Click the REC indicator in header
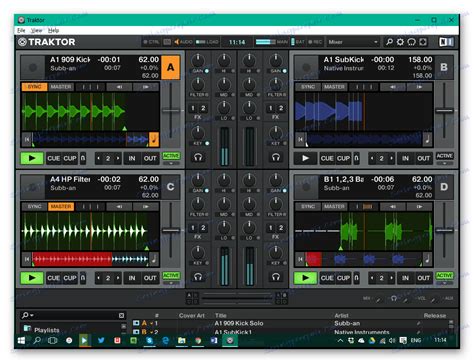The image size is (474, 363). (x=315, y=42)
